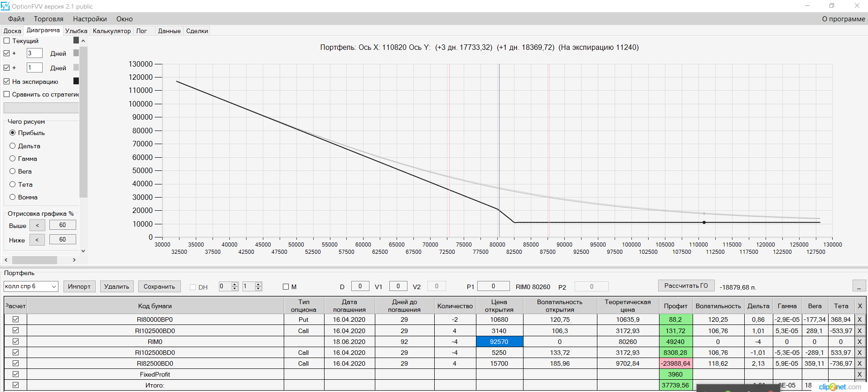Select the Прибыль radio button

click(13, 133)
